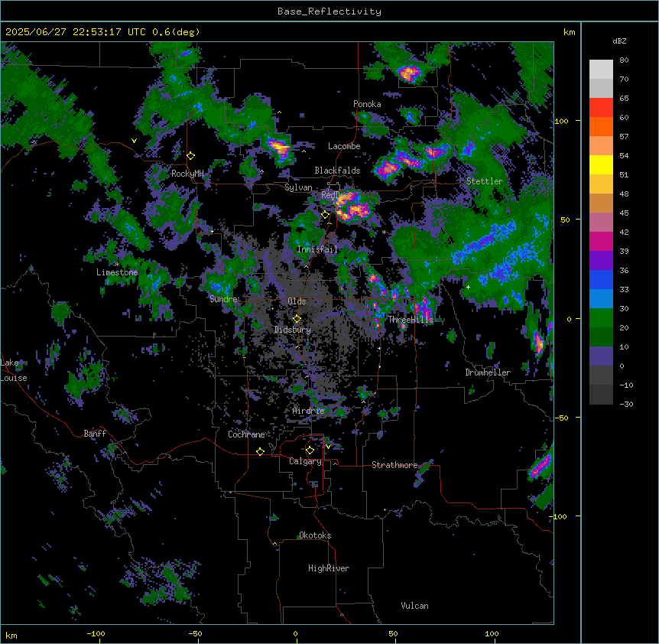The height and width of the screenshot is (644, 659).
Task: Click the yellow diamond marker above Calgary label
Action: pyautogui.click(x=310, y=450)
